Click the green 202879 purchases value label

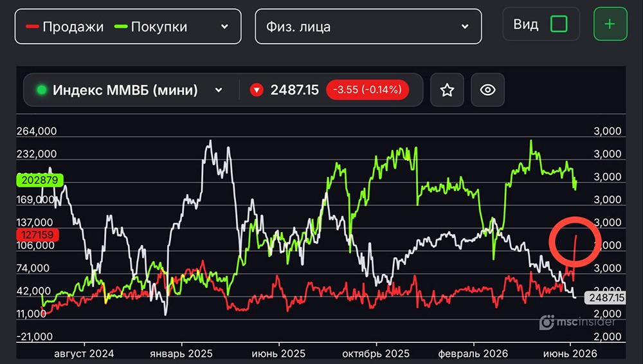pos(40,179)
